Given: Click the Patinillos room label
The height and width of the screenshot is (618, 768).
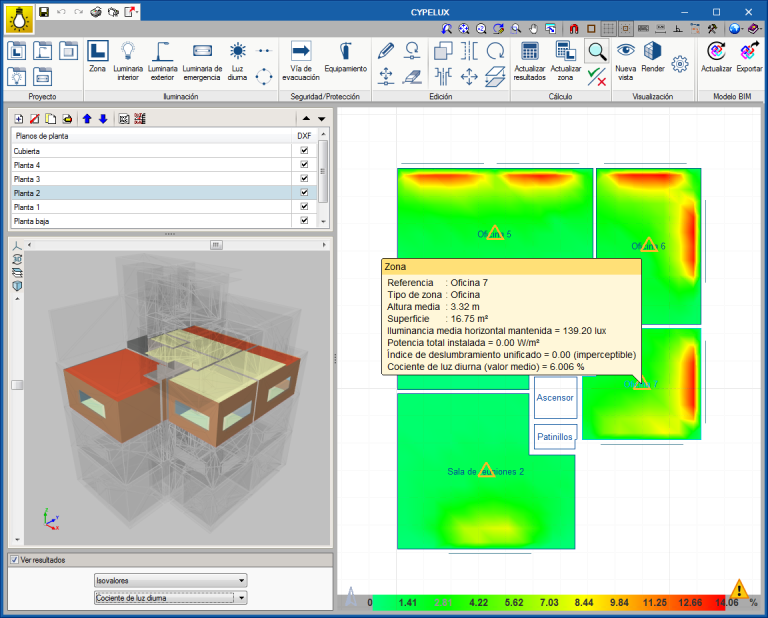Looking at the screenshot, I should pos(555,437).
